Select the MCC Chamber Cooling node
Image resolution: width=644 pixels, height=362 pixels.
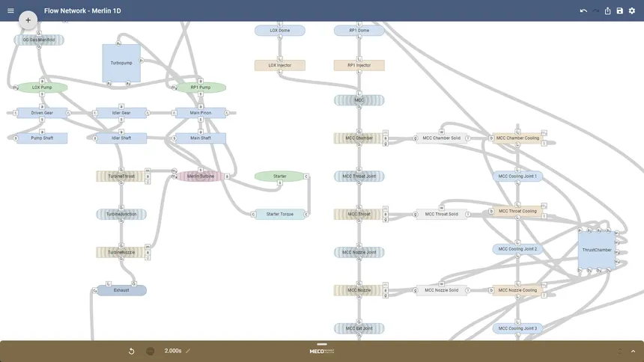pyautogui.click(x=517, y=138)
